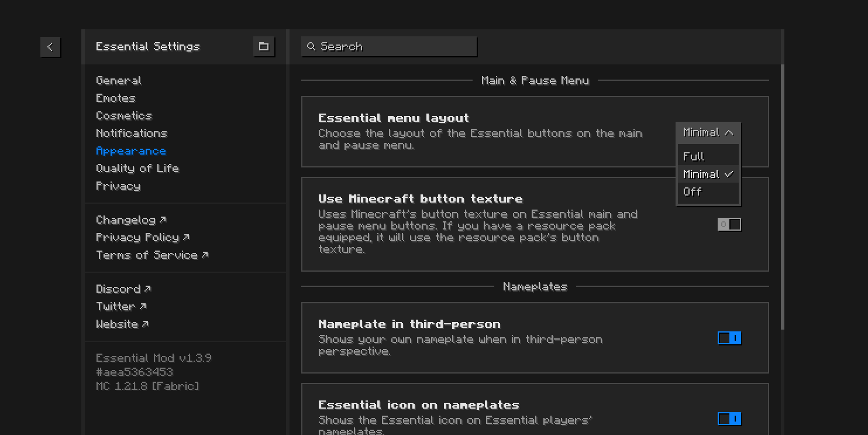Disable Nameplate in third-person toggle
868x435 pixels.
tap(729, 338)
